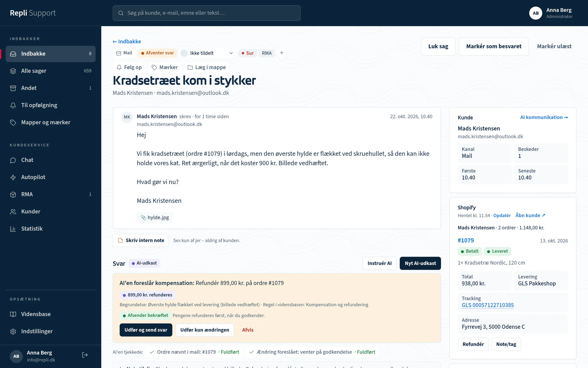Click Udfør og send svar
Viewport: 588px width, 368px height.
146,330
